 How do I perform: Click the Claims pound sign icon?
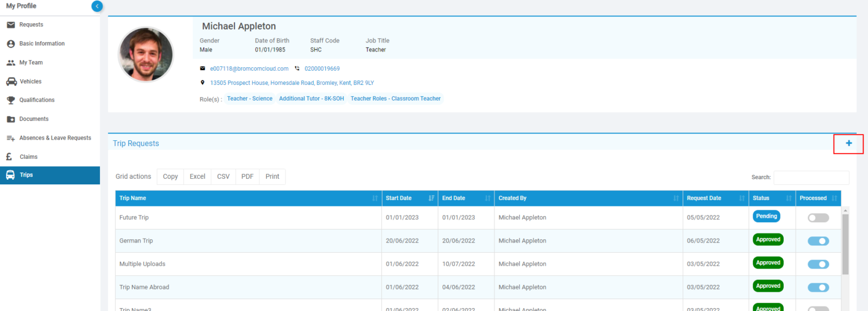coord(10,157)
